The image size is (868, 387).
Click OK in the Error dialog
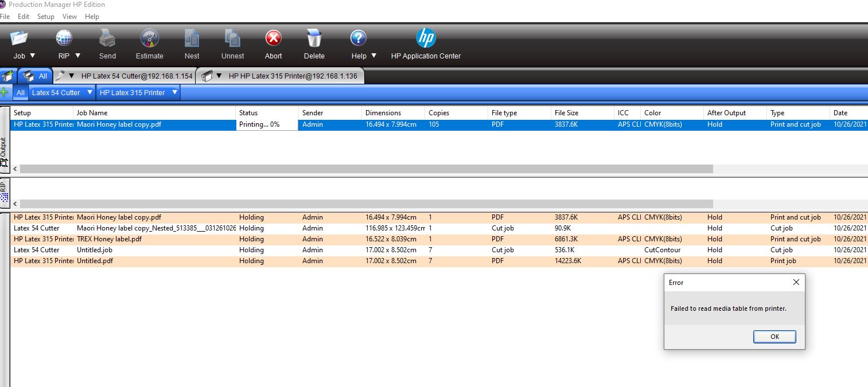774,337
